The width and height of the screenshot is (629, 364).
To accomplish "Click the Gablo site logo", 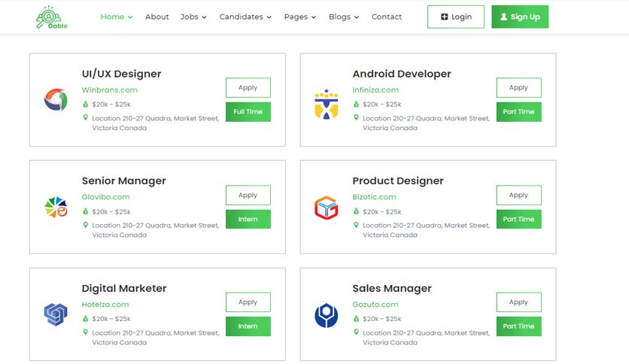I will click(51, 17).
